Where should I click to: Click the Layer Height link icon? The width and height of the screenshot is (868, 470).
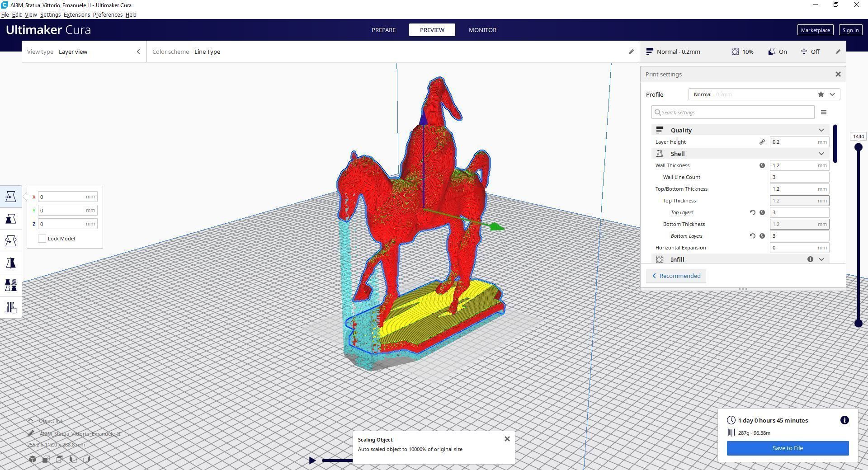coord(762,142)
